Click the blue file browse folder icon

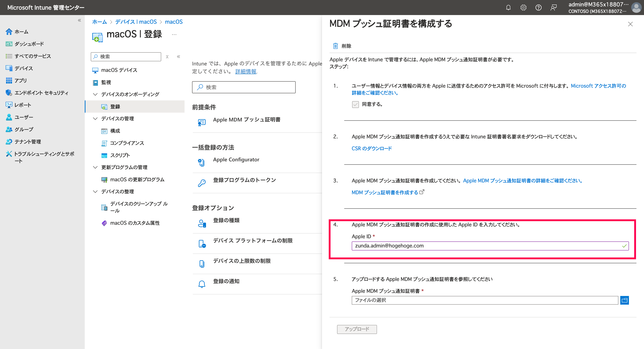[x=624, y=300]
